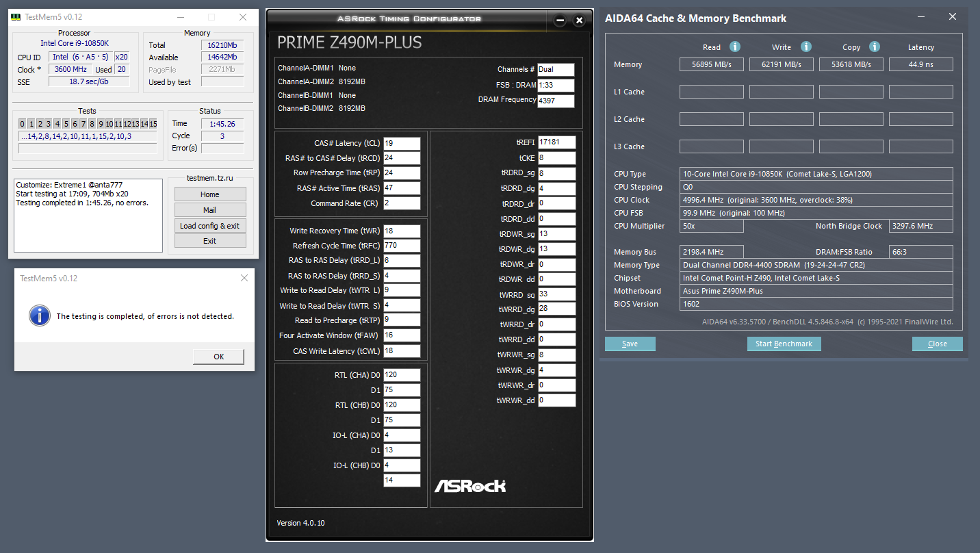Click the RTL (CHA) D0 field

click(402, 375)
